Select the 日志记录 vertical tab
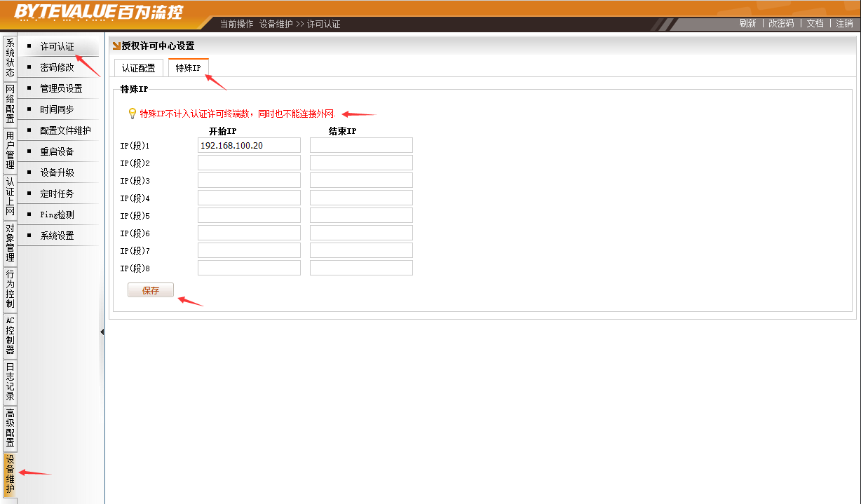 coord(10,381)
